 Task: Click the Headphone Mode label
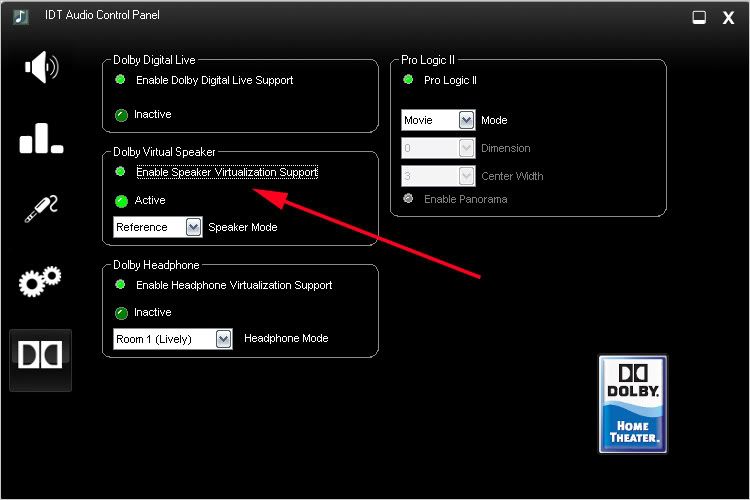[286, 338]
